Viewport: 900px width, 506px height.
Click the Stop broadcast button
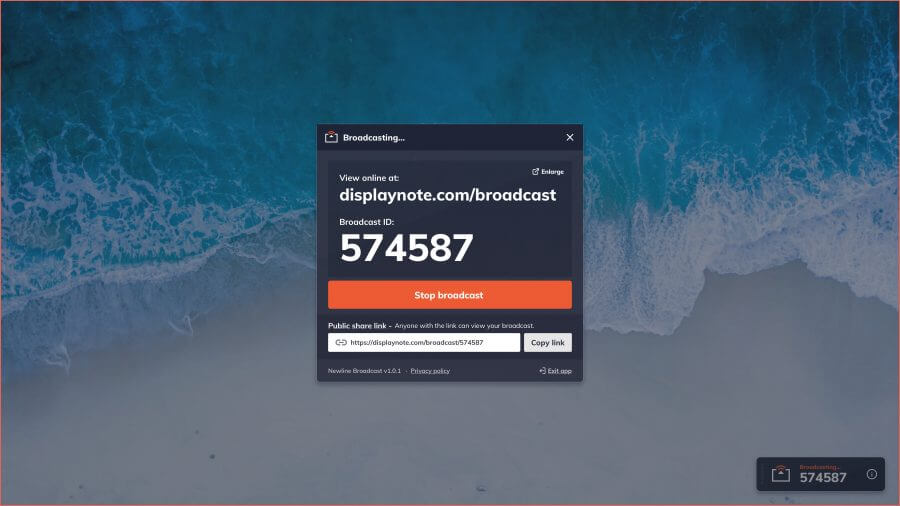click(449, 295)
